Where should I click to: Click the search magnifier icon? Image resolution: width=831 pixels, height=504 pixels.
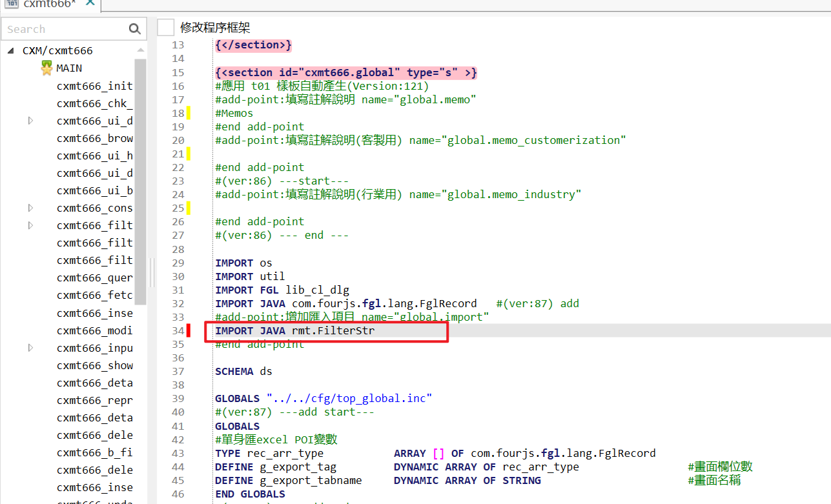coord(134,28)
